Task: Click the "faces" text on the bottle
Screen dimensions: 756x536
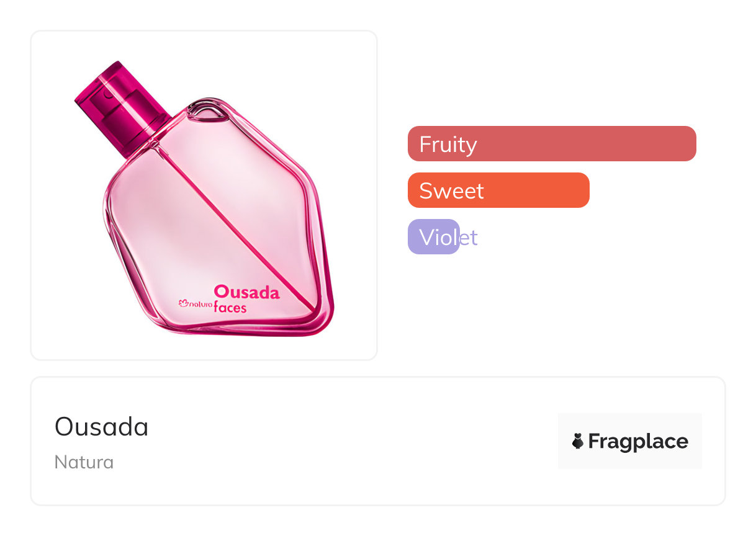Action: point(230,308)
